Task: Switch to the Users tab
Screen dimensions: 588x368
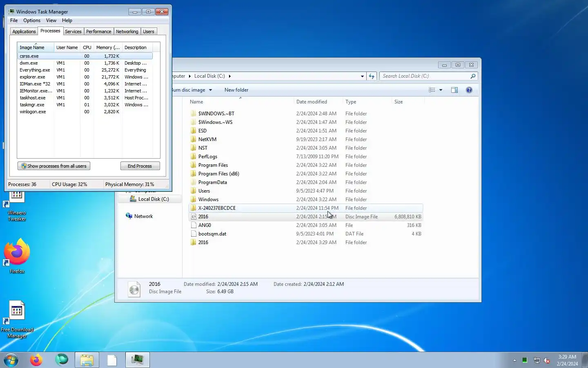Action: pos(149,31)
